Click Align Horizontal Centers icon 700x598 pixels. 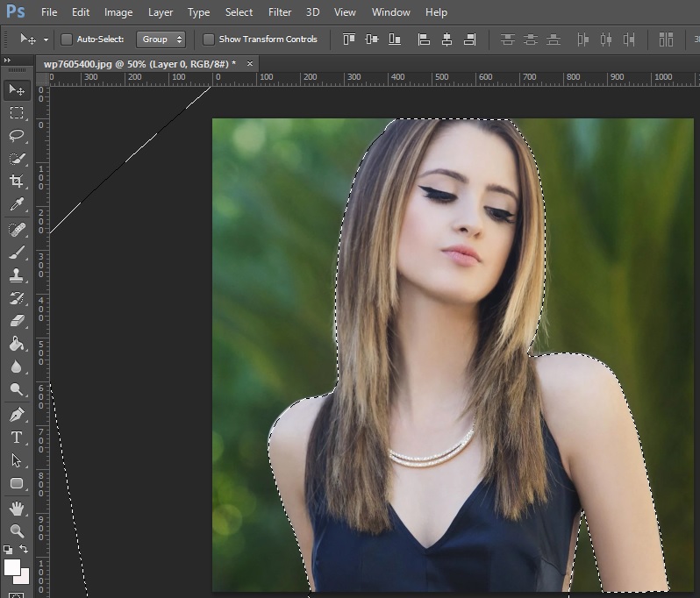tap(446, 39)
